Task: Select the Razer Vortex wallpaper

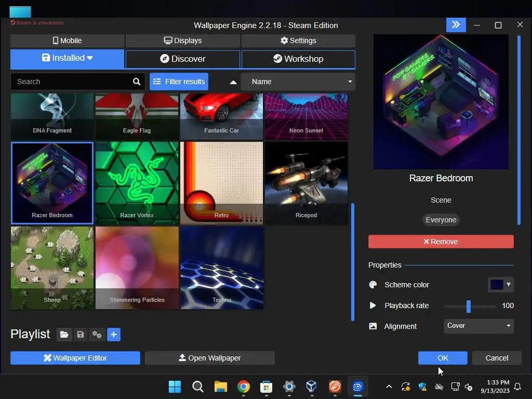Action: click(137, 183)
